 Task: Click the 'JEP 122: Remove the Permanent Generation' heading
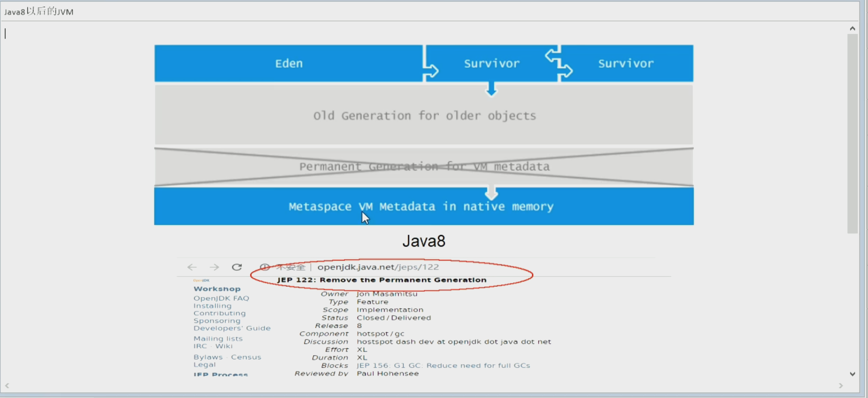point(382,280)
